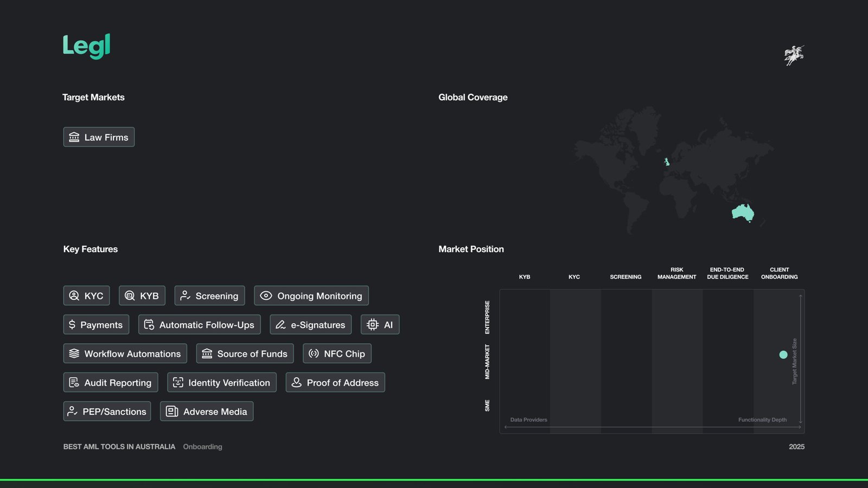The width and height of the screenshot is (868, 488).
Task: Click the Source of Funds bank icon
Action: click(207, 354)
